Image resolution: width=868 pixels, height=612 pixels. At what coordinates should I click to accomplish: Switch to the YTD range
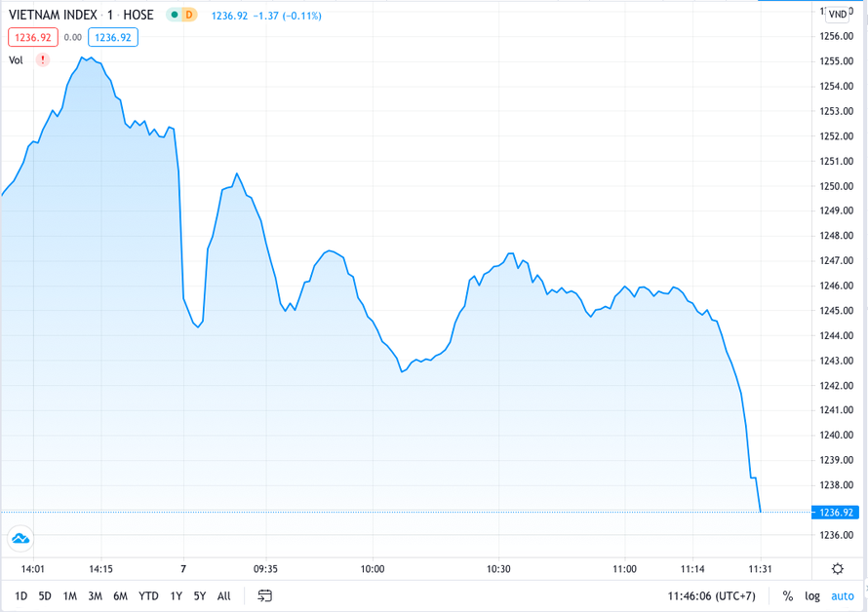(148, 595)
